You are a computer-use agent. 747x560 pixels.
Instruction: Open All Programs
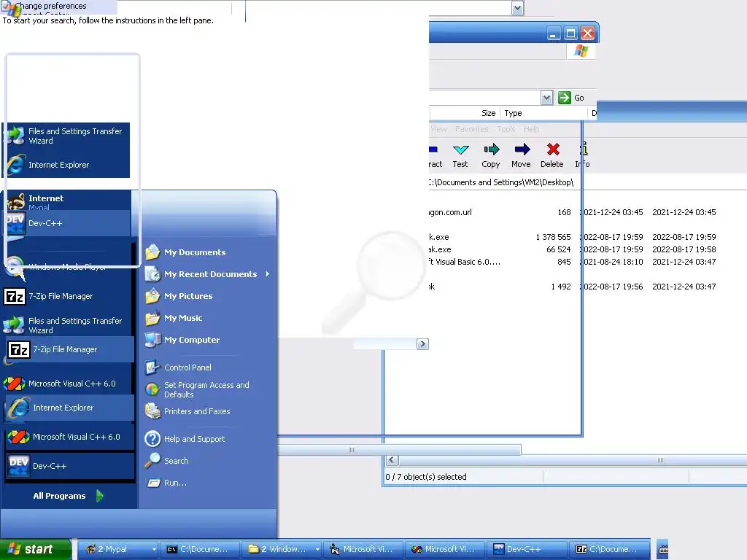click(68, 496)
